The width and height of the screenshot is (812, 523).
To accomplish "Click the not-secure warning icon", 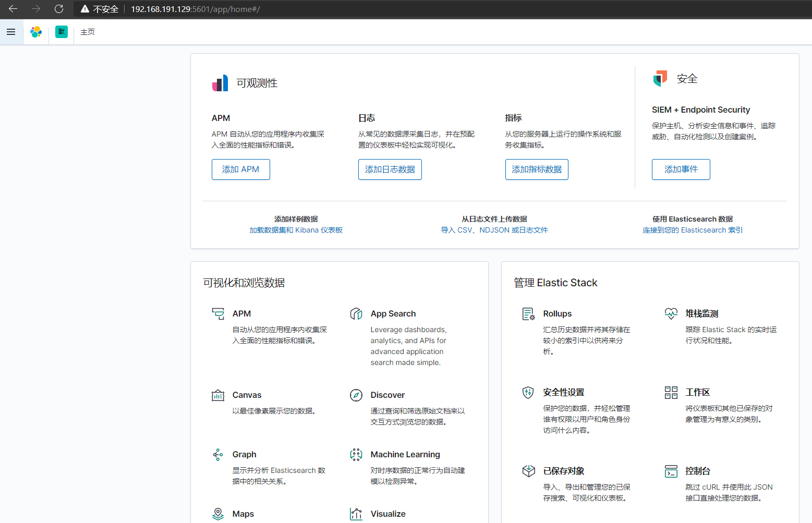I will [x=85, y=9].
